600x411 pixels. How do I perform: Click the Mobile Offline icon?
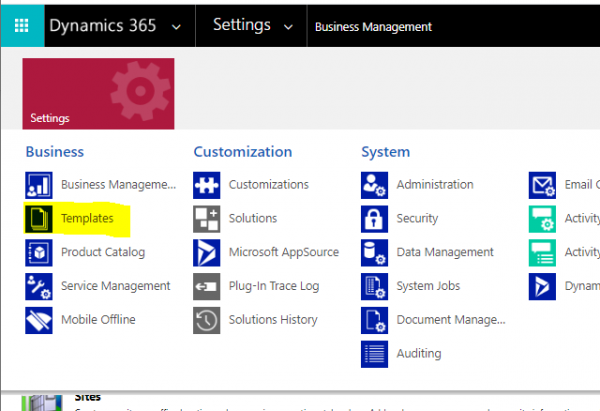(x=39, y=320)
